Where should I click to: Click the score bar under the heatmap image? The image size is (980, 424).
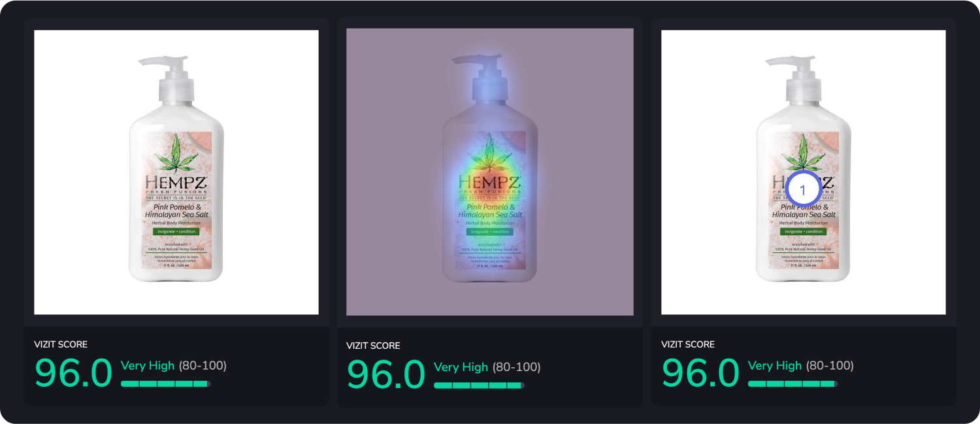pyautogui.click(x=479, y=385)
